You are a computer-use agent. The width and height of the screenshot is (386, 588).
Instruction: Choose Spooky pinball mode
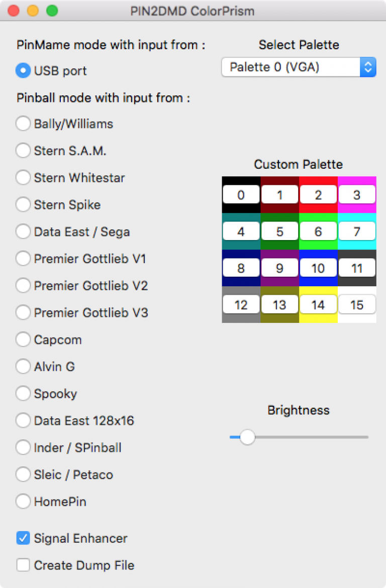[x=23, y=394]
